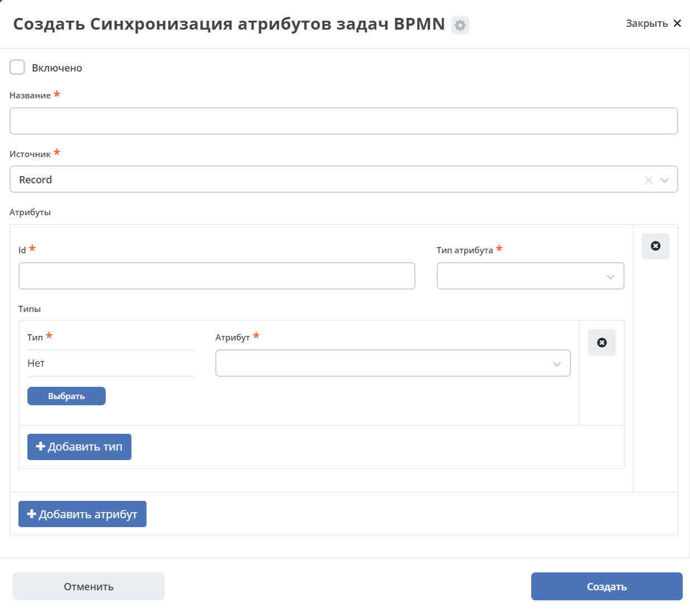Open the Тип атрибута dropdown
The height and width of the screenshot is (616, 690).
click(x=530, y=276)
